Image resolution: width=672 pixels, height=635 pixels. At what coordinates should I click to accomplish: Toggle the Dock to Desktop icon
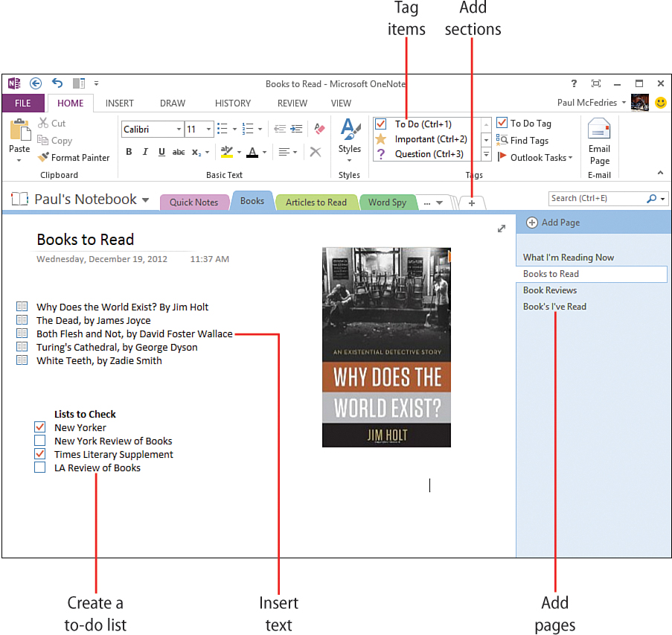78,83
